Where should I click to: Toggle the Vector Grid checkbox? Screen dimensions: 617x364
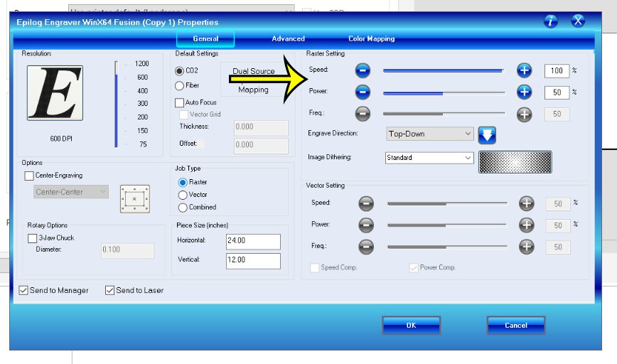coord(184,114)
